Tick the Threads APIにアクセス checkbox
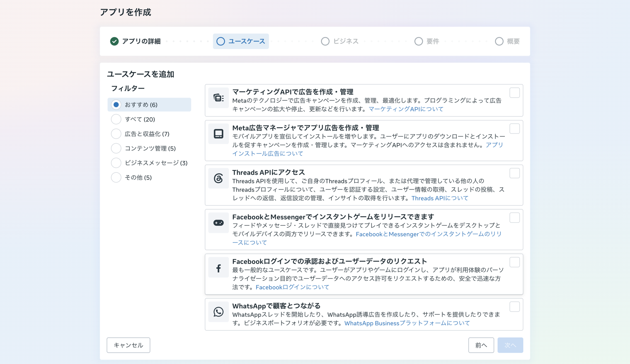Viewport: 630px width, 364px height. pos(515,173)
